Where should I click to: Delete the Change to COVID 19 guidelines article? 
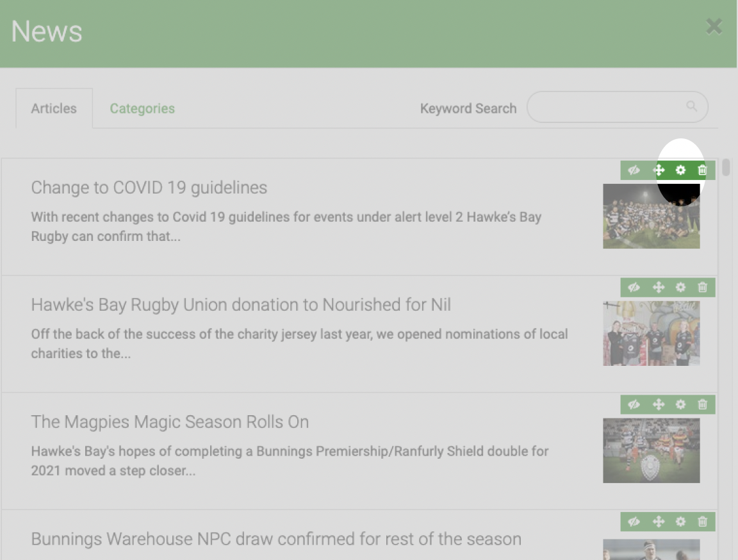[x=702, y=170]
